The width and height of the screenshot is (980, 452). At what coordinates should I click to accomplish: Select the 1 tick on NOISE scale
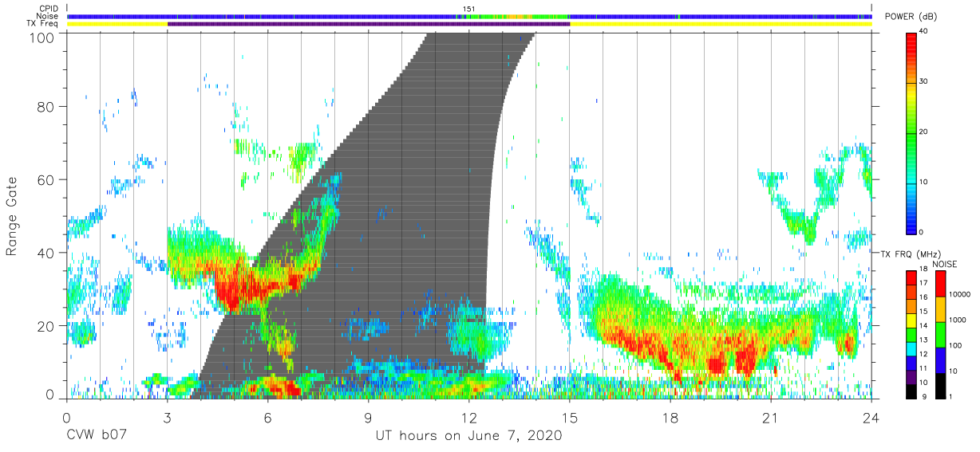(x=950, y=396)
